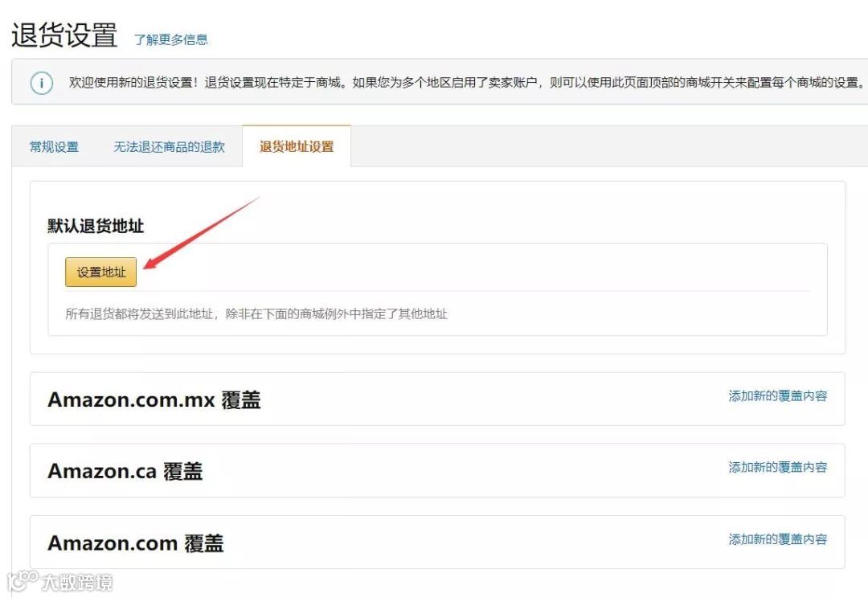Click the 设置地址 button
868x598 pixels.
click(x=100, y=272)
